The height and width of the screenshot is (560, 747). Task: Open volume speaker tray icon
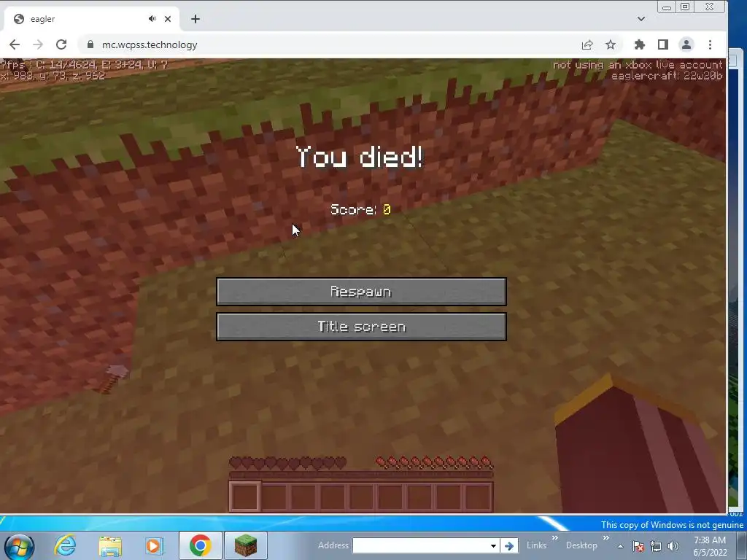673,546
